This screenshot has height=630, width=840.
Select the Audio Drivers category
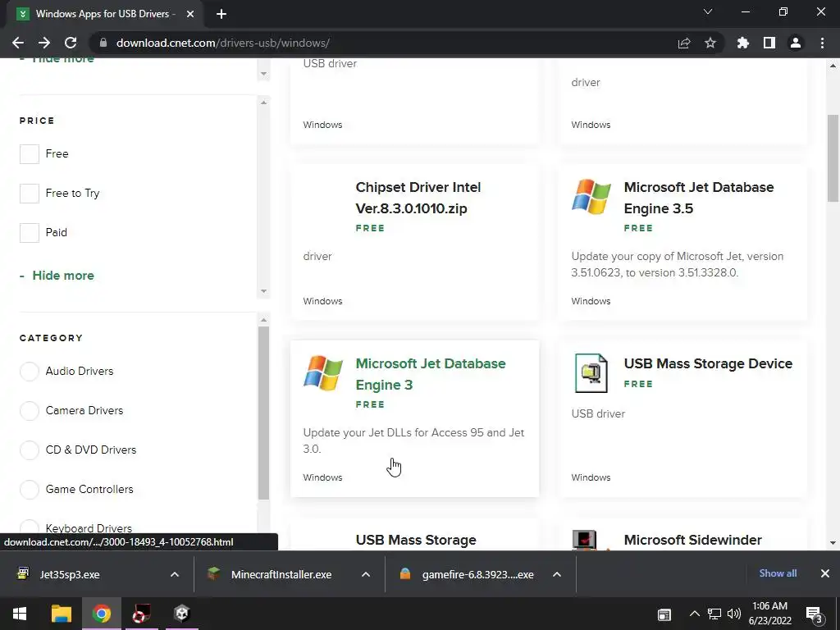pos(30,372)
